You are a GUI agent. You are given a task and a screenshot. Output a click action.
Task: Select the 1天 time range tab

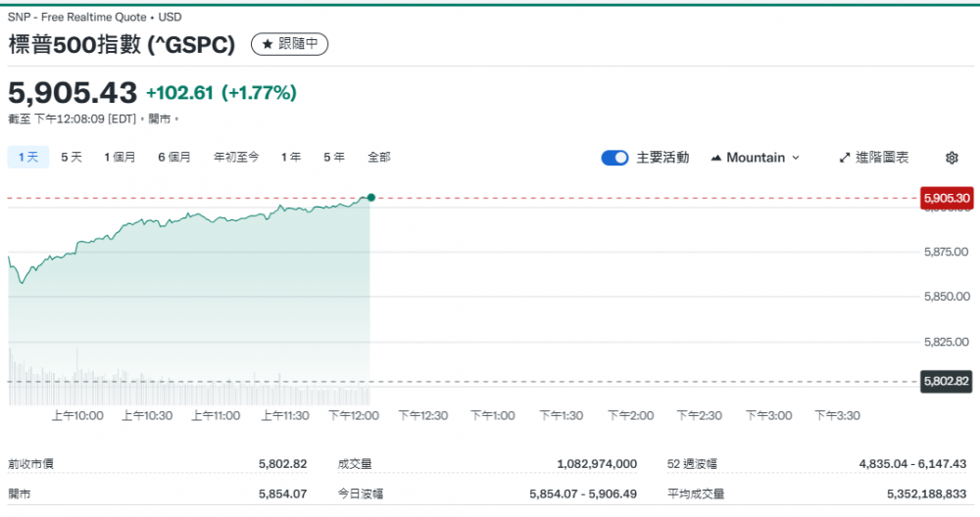(27, 157)
